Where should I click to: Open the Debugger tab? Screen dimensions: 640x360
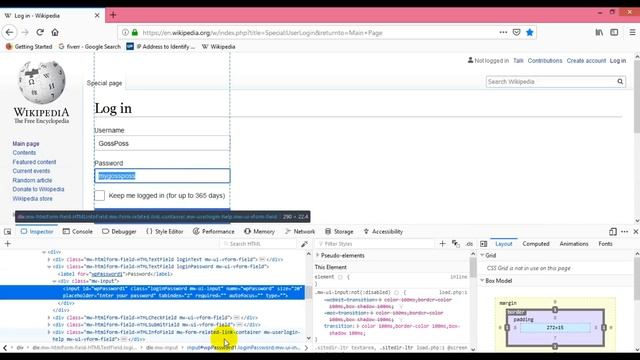tap(119, 231)
